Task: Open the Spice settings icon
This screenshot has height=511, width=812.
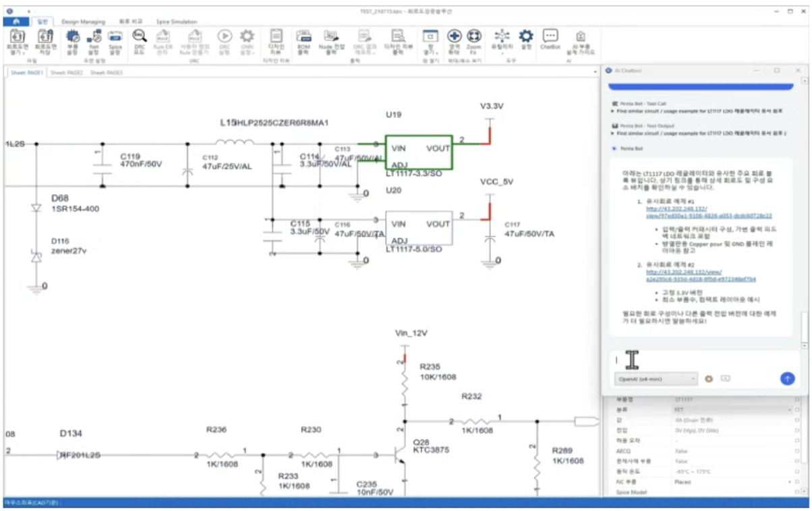Action: coord(115,39)
